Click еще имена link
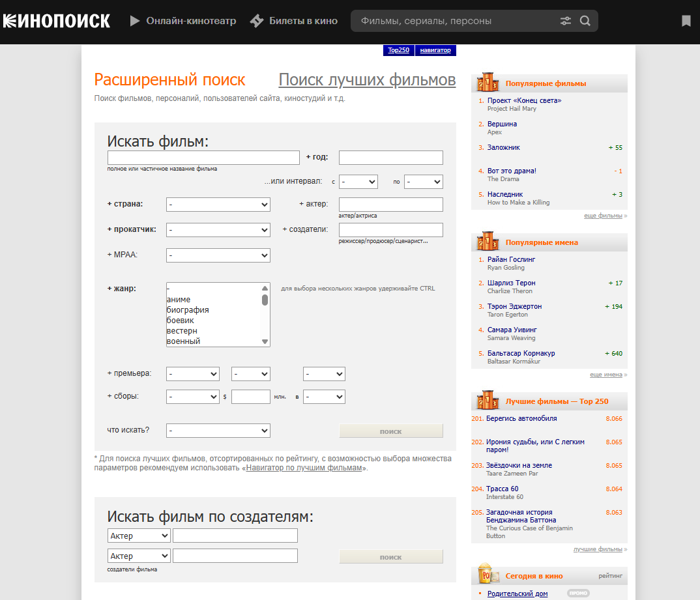 tap(605, 375)
